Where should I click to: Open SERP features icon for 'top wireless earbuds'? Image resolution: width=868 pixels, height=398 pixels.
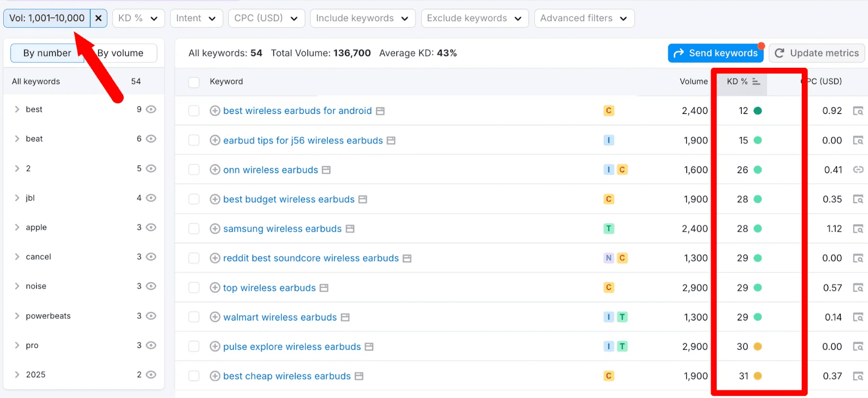coord(324,288)
